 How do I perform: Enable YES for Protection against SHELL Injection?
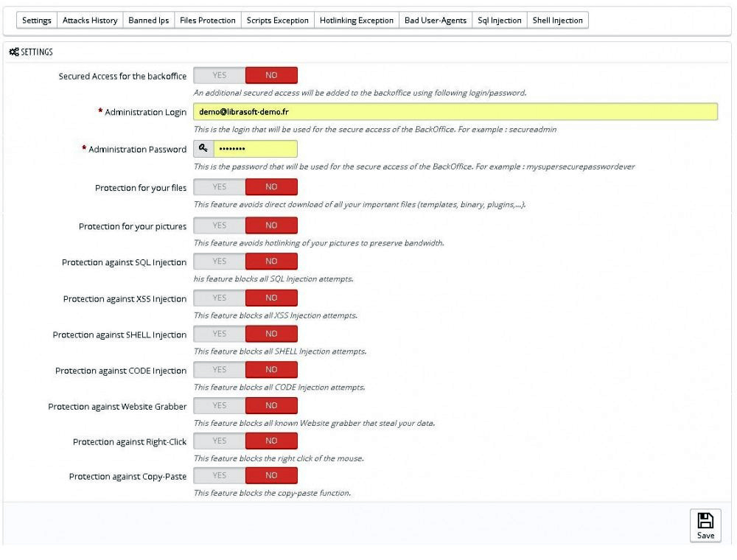point(220,334)
